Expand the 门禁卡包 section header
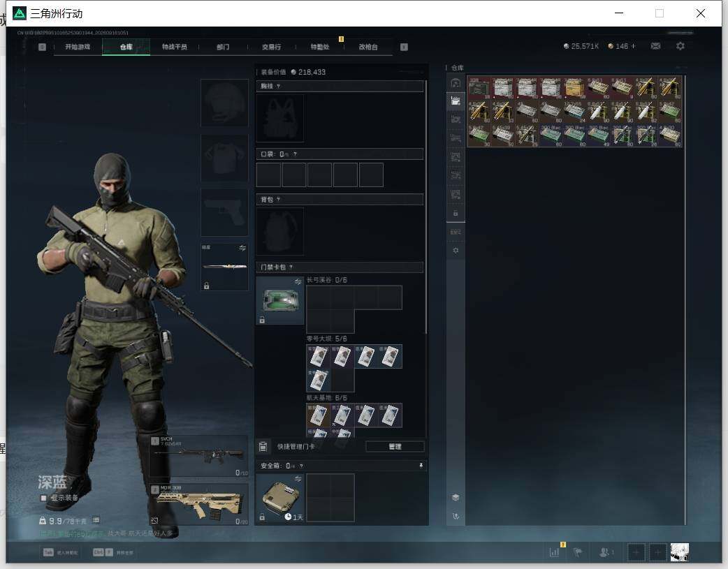The image size is (728, 569). (340, 267)
